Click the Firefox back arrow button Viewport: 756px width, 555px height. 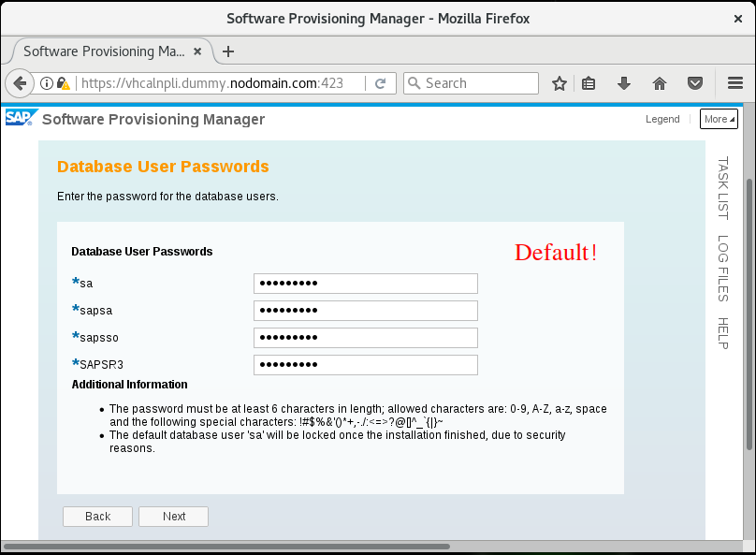click(x=20, y=83)
